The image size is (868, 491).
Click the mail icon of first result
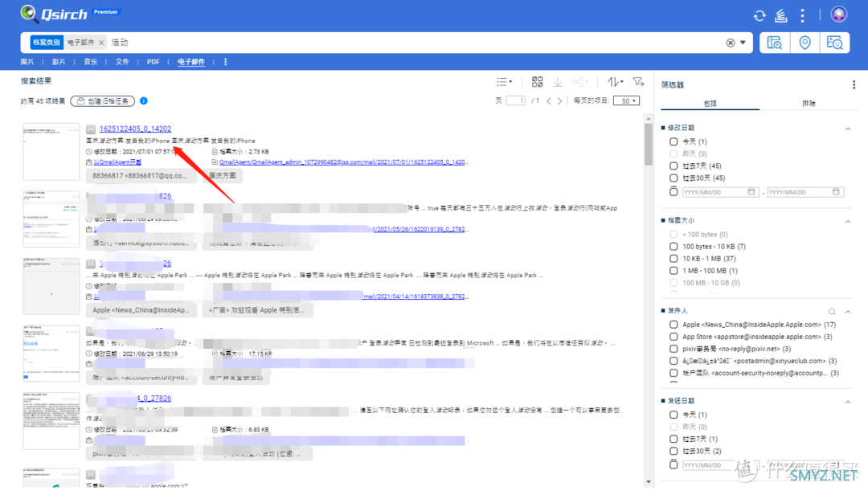click(91, 129)
